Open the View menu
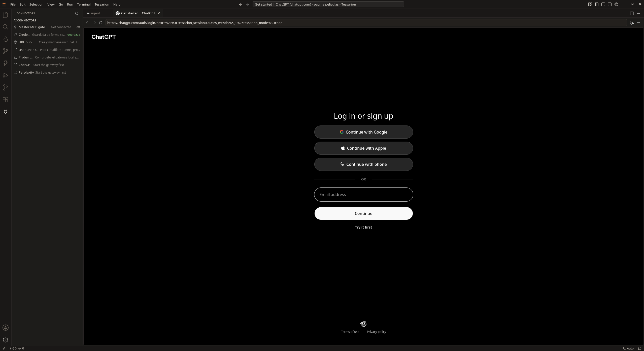Screen dimensions: 644x351 [51, 4]
